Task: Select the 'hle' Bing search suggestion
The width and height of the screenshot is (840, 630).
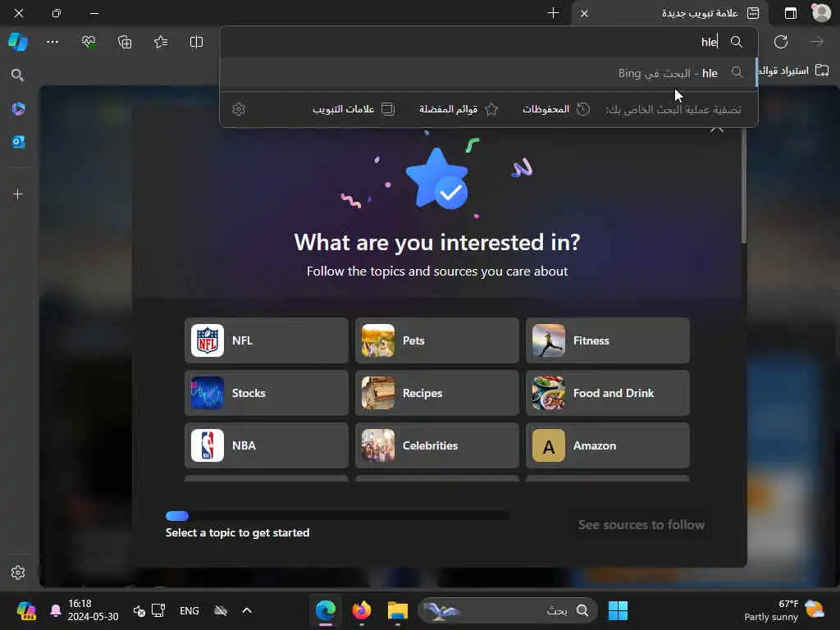Action: (489, 73)
